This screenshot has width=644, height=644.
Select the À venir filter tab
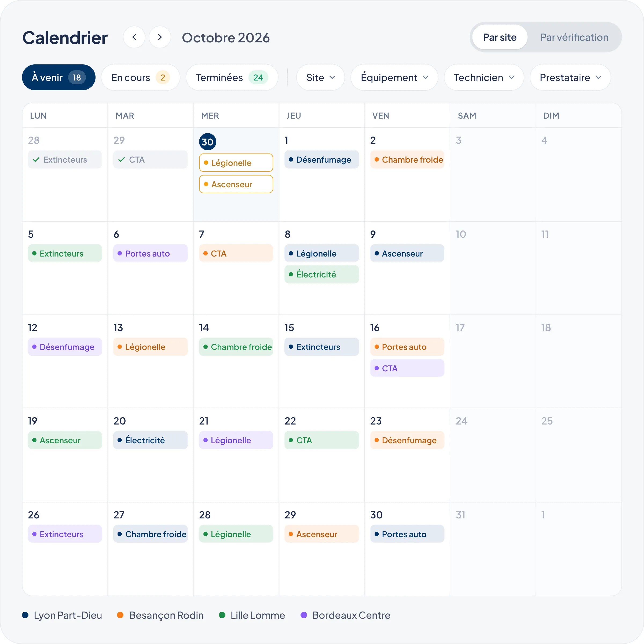pyautogui.click(x=59, y=77)
